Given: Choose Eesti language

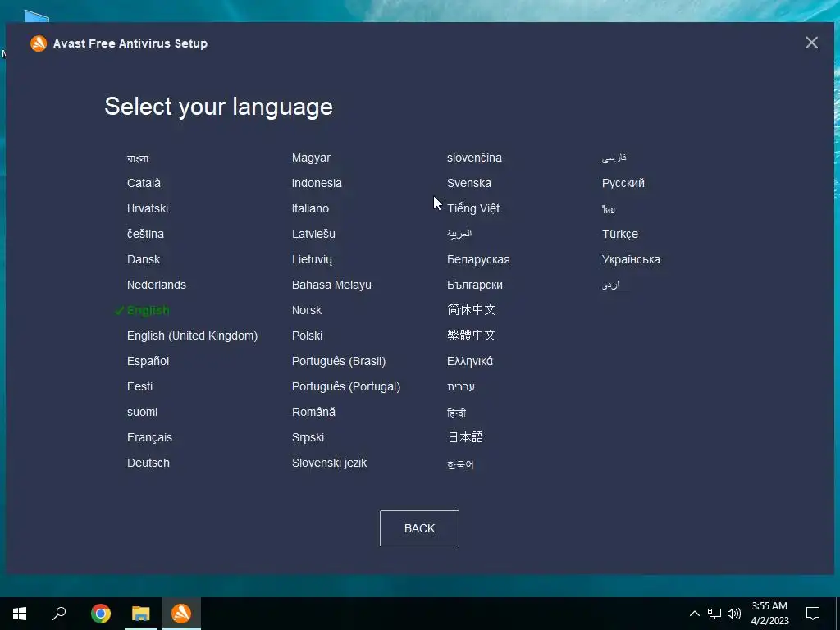Looking at the screenshot, I should pyautogui.click(x=139, y=387).
